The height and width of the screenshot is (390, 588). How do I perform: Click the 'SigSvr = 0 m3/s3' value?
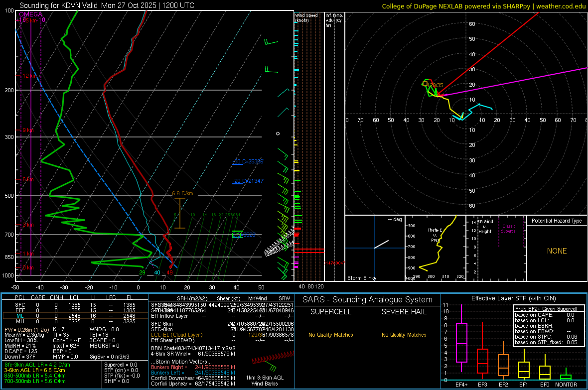[x=110, y=357]
